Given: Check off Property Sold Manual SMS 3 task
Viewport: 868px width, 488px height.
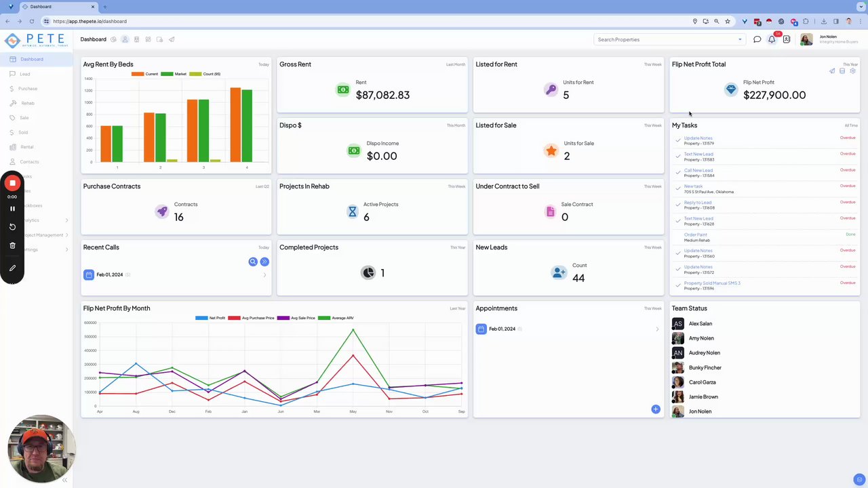Looking at the screenshot, I should click(677, 285).
